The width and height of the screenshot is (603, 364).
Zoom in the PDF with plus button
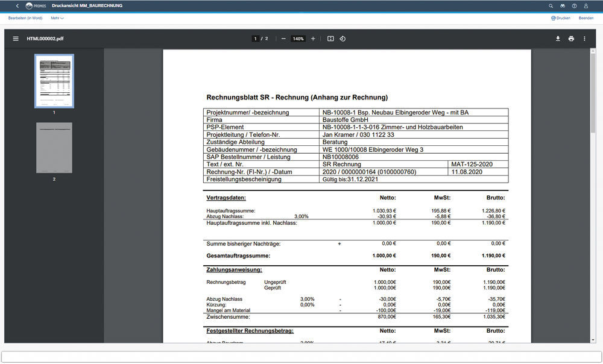coord(313,39)
